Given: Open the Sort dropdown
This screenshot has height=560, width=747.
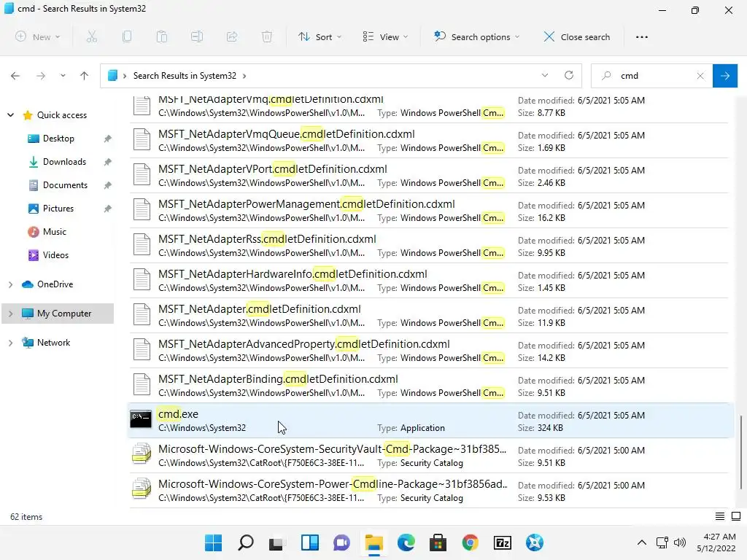Looking at the screenshot, I should click(x=320, y=36).
